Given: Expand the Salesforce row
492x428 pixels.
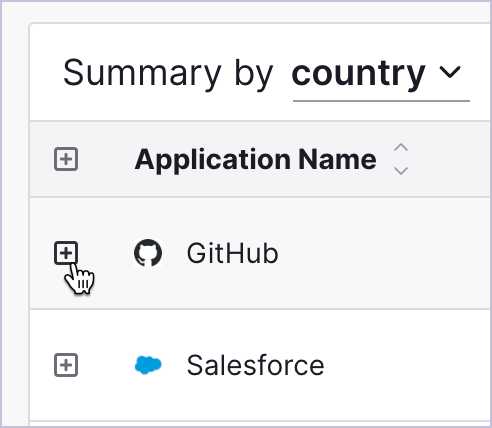Looking at the screenshot, I should point(66,365).
